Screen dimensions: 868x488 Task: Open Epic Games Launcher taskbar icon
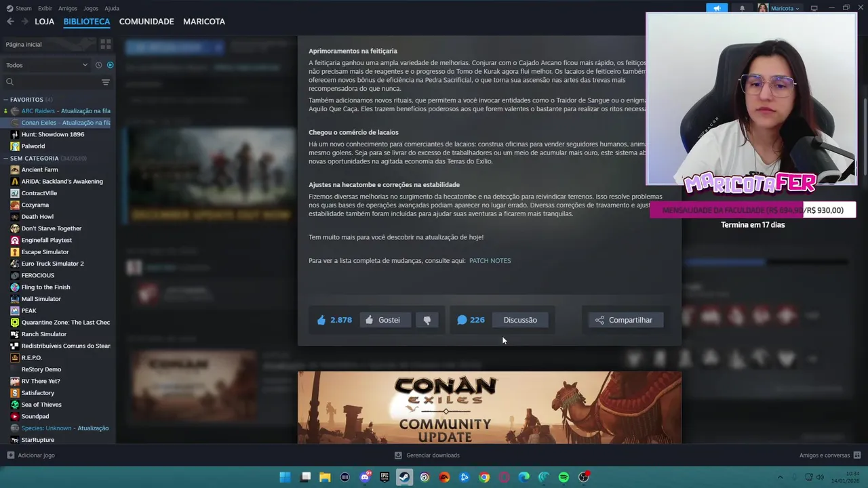point(384,477)
